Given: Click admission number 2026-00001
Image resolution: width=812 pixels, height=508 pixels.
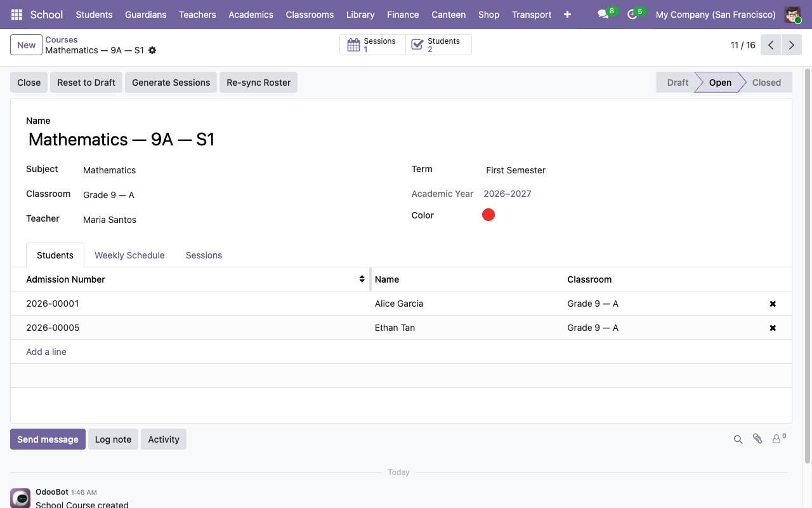Looking at the screenshot, I should coord(53,304).
